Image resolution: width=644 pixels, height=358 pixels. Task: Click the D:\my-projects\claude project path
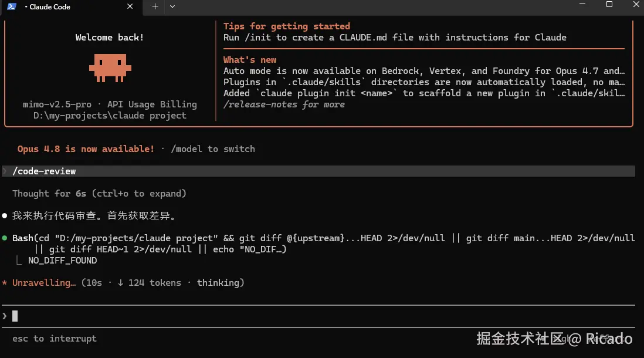coord(110,116)
